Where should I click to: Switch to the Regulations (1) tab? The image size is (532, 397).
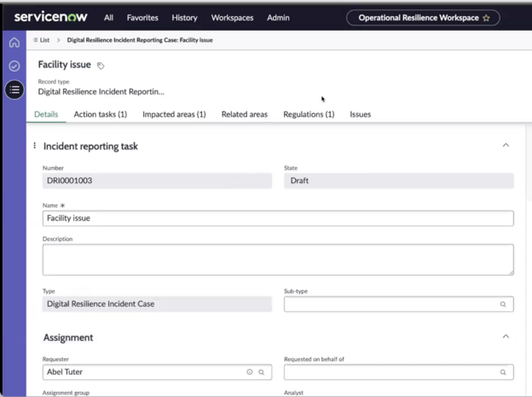[309, 114]
